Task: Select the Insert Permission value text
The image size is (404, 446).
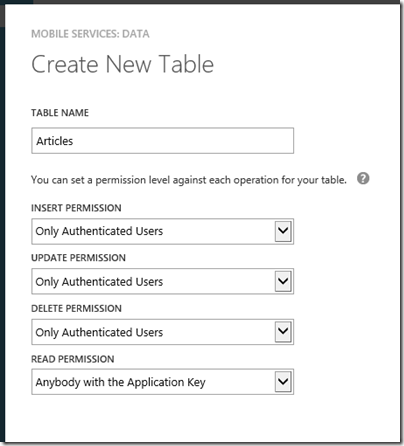Action: coord(99,231)
